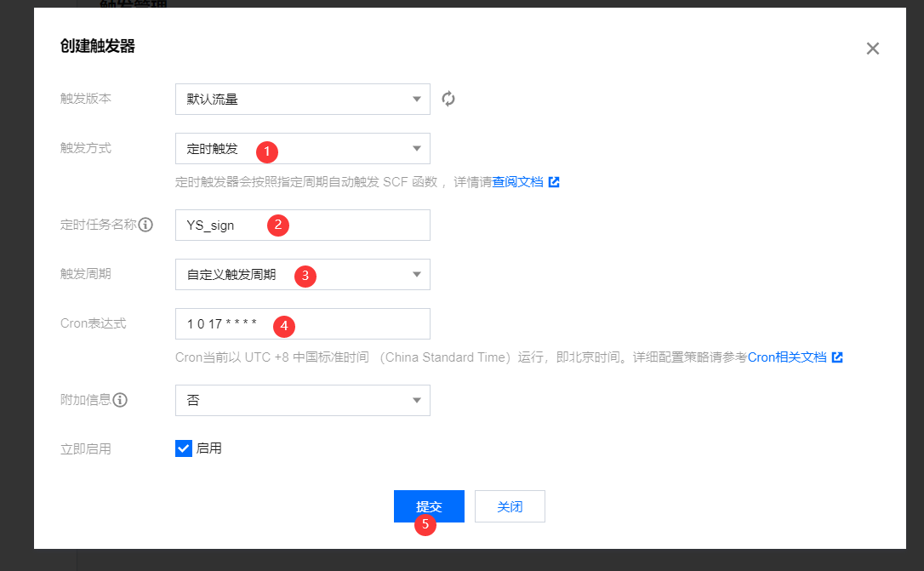
Task: Click the X to close the dialog
Action: click(x=872, y=49)
